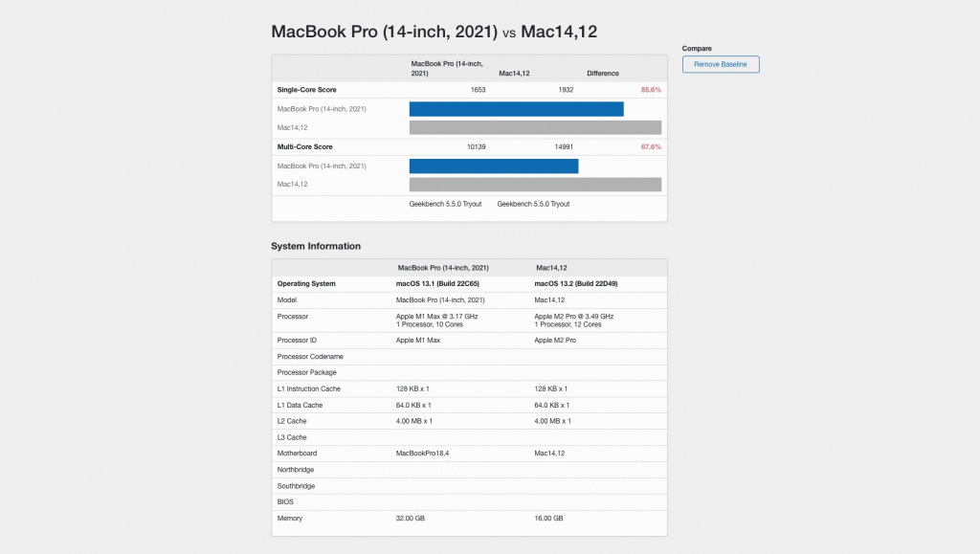The height and width of the screenshot is (554, 980).
Task: Click the single-core score 1653
Action: tap(479, 89)
